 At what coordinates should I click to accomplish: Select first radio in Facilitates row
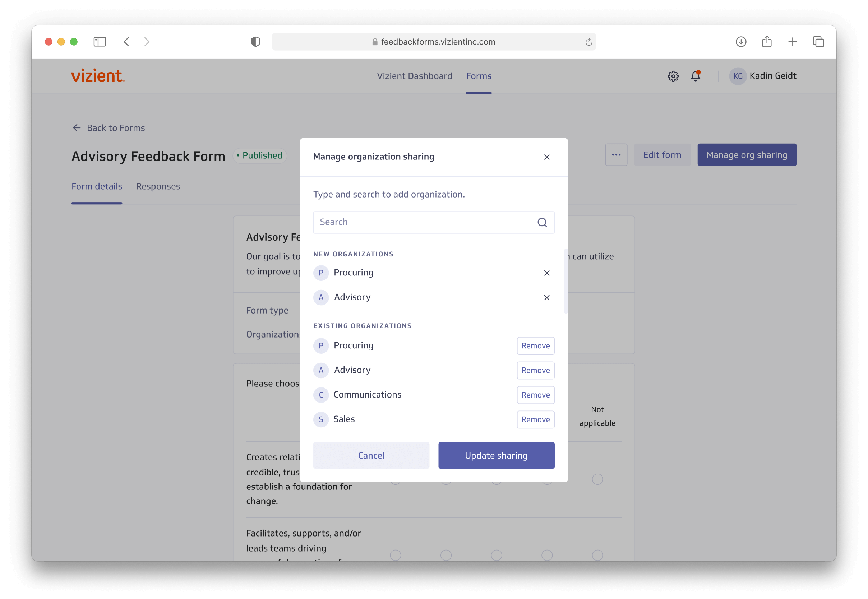tap(395, 555)
